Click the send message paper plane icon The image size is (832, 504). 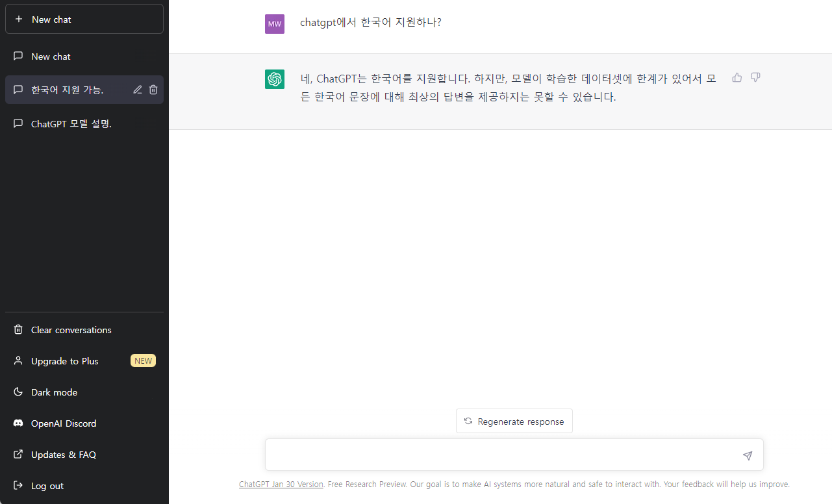point(748,456)
